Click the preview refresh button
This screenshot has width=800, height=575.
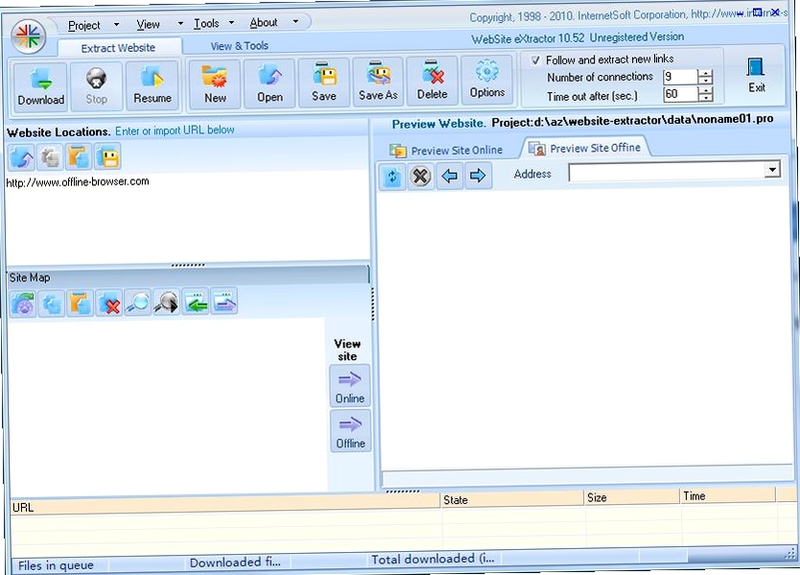click(392, 177)
